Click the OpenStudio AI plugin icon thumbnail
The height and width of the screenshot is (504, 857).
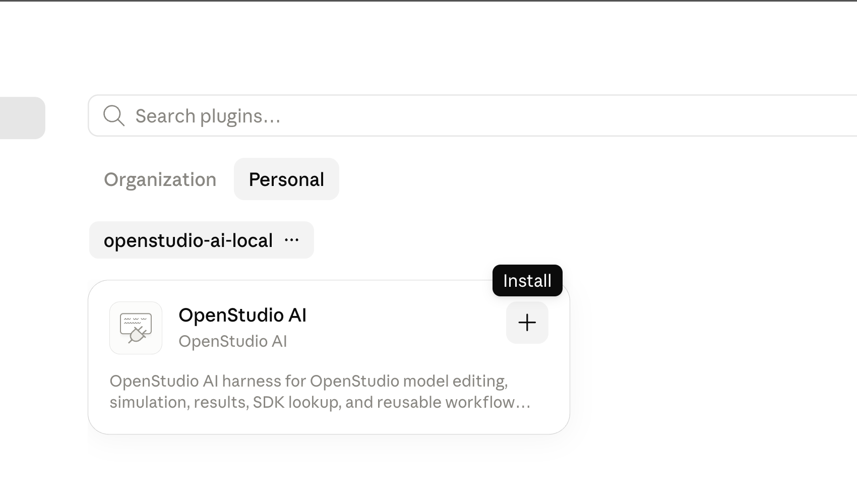pyautogui.click(x=136, y=328)
